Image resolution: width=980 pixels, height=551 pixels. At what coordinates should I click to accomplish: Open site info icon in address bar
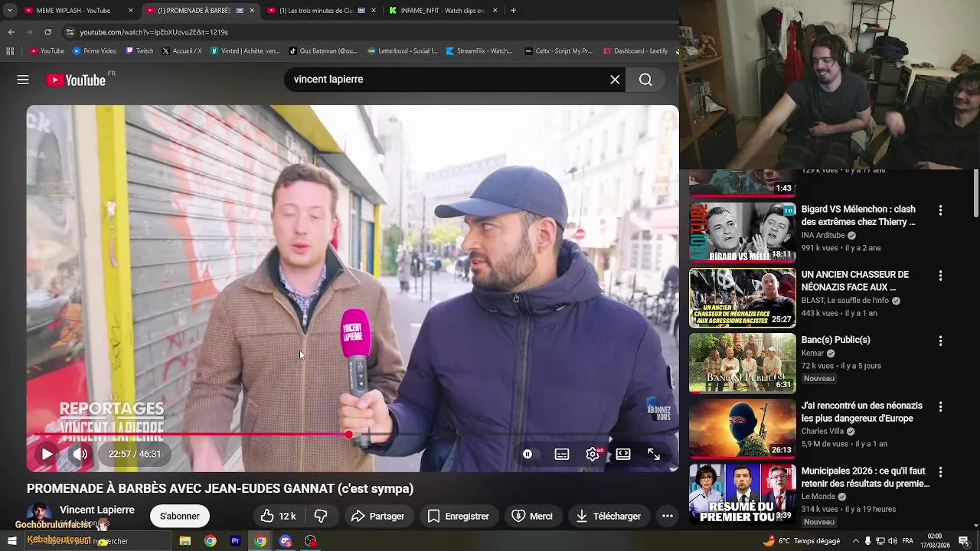70,32
